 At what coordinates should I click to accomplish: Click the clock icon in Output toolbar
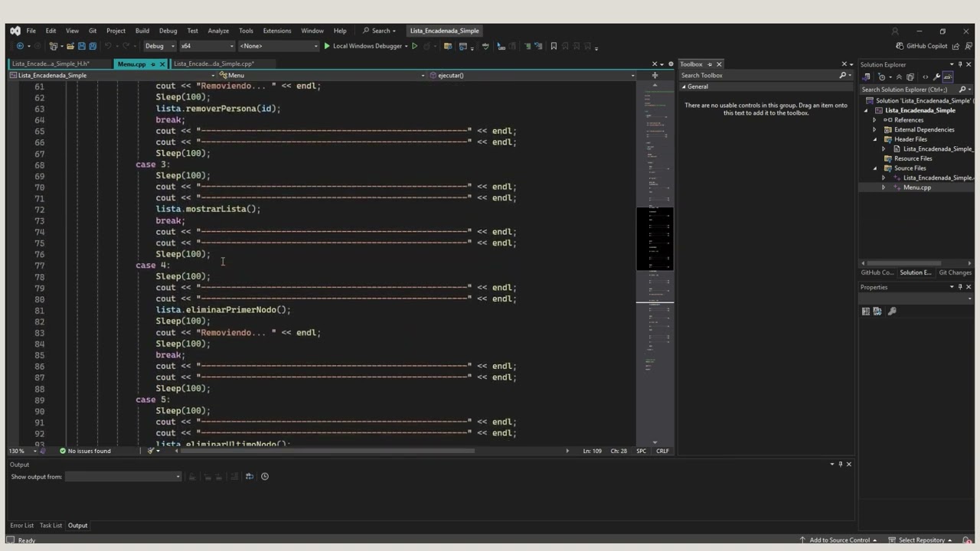[x=265, y=477]
